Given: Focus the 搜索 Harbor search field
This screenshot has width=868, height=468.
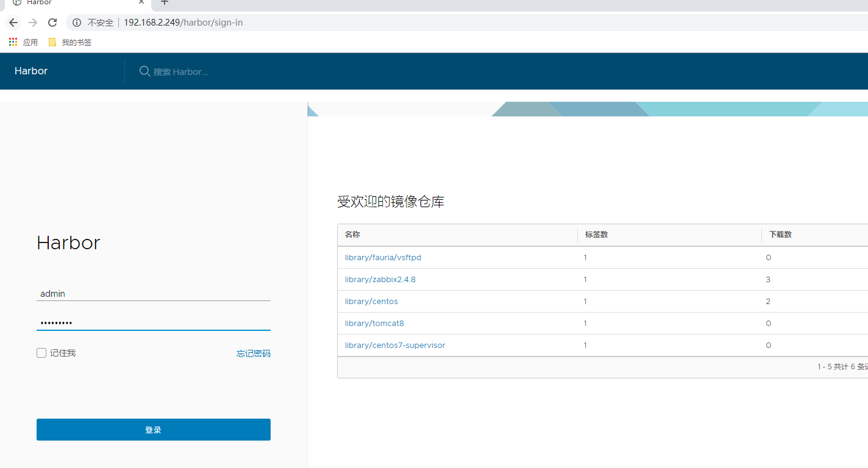Looking at the screenshot, I should pyautogui.click(x=180, y=72).
